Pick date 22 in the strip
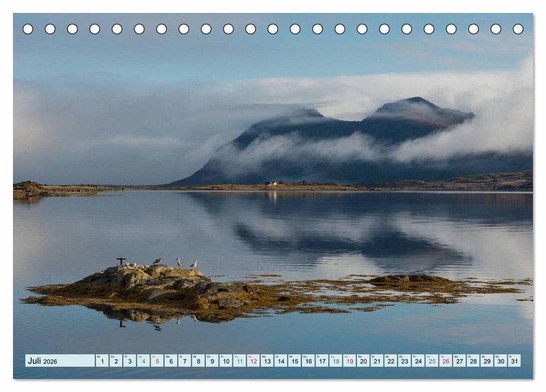This screenshot has width=546, height=392. pyautogui.click(x=390, y=361)
